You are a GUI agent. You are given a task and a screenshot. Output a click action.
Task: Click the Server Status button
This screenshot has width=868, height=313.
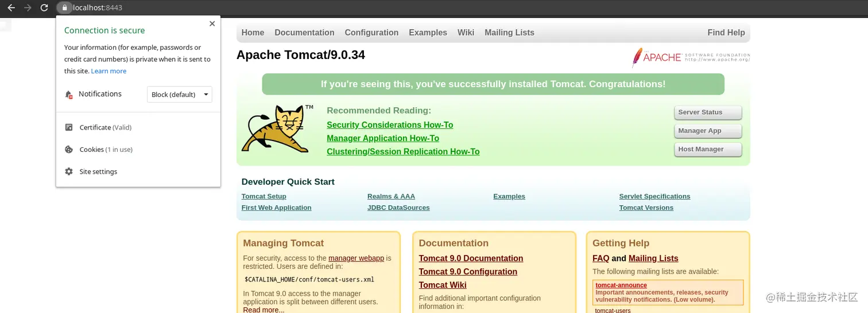click(x=708, y=112)
